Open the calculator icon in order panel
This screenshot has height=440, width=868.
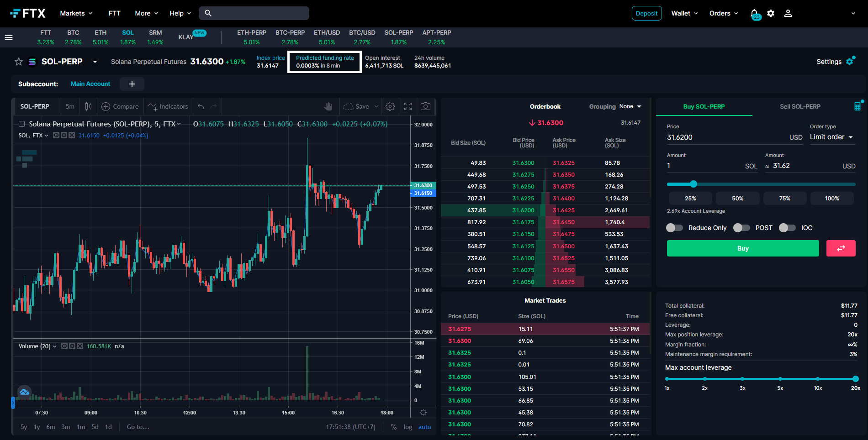[857, 106]
